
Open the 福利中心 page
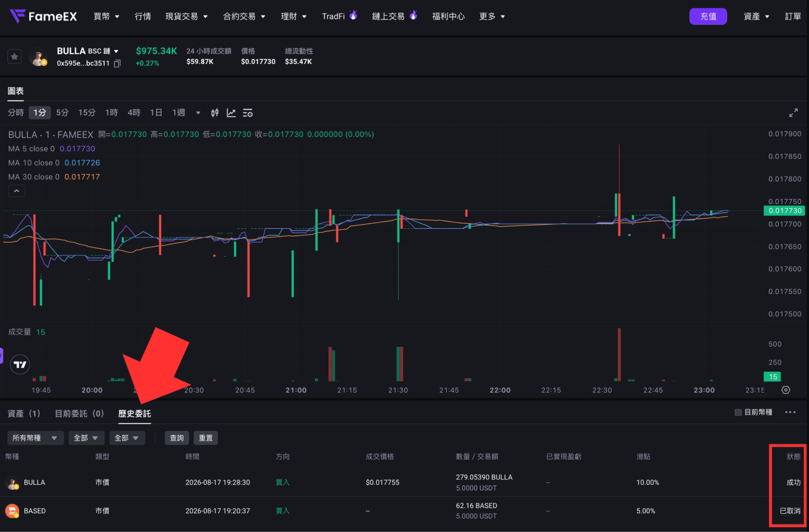[x=448, y=17]
